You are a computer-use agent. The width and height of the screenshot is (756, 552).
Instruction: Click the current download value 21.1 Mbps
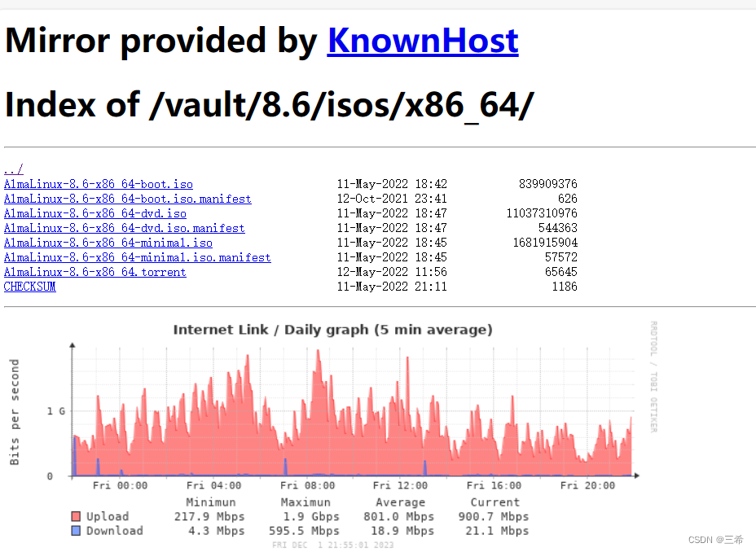pyautogui.click(x=497, y=531)
